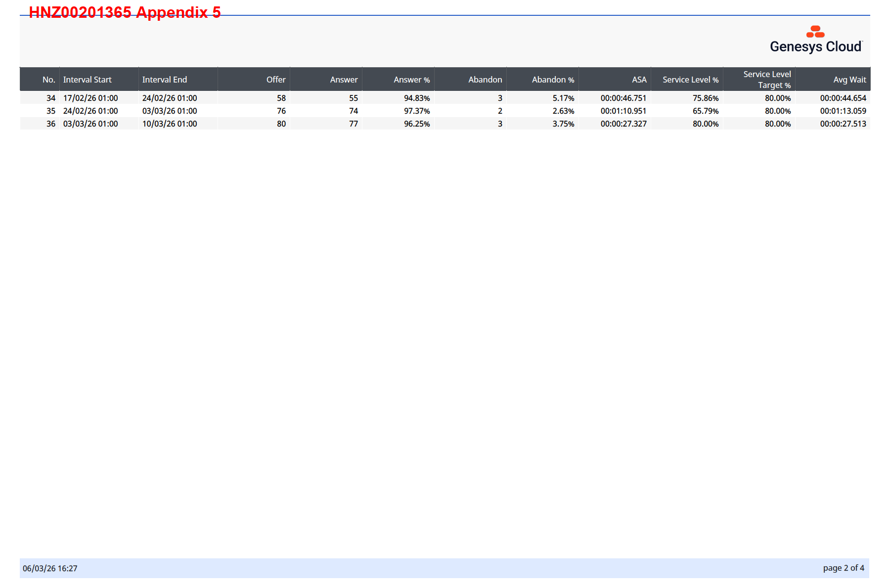Click the 10/03/26 01:00 interval end cell

coord(170,124)
